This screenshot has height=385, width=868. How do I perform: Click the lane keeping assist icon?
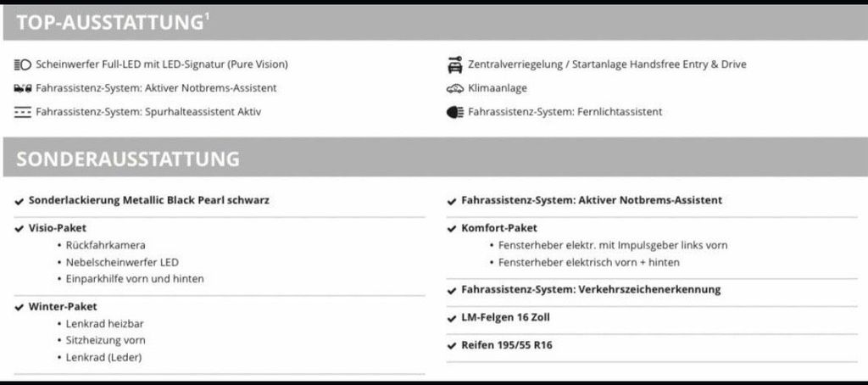pos(23,112)
